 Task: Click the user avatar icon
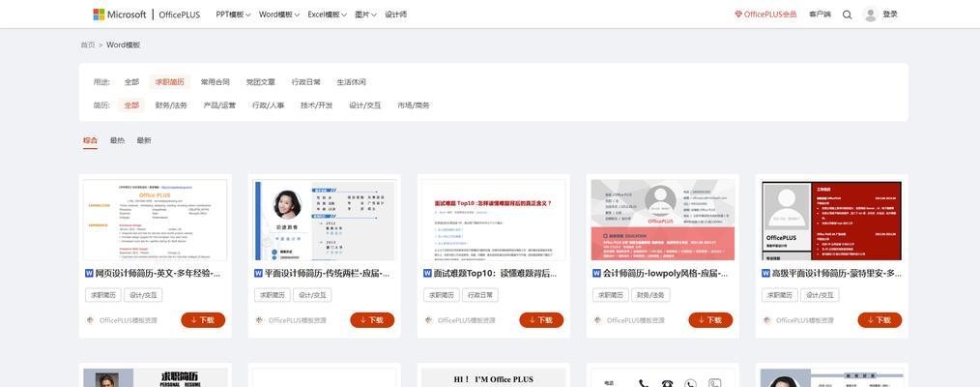point(870,15)
